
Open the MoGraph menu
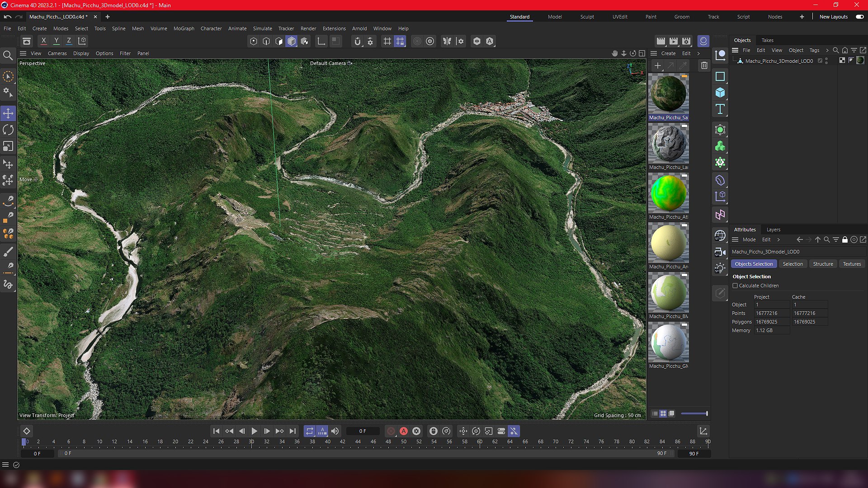(184, 28)
